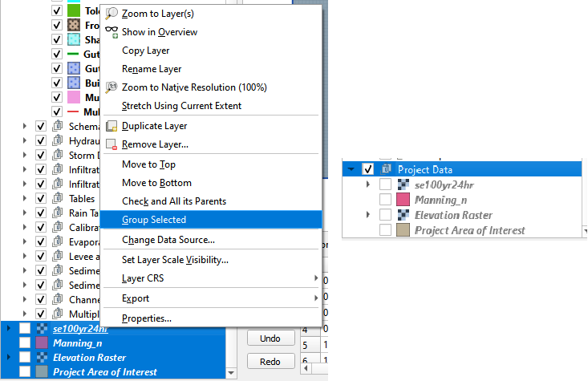Select the Project Area of Interest layer in Project Data

click(x=469, y=230)
